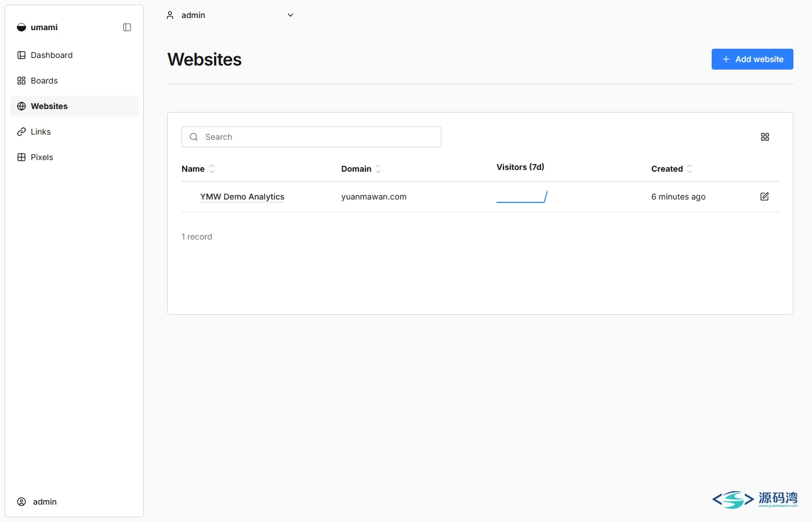812x522 pixels.
Task: Go to Links in the sidebar
Action: click(74, 132)
